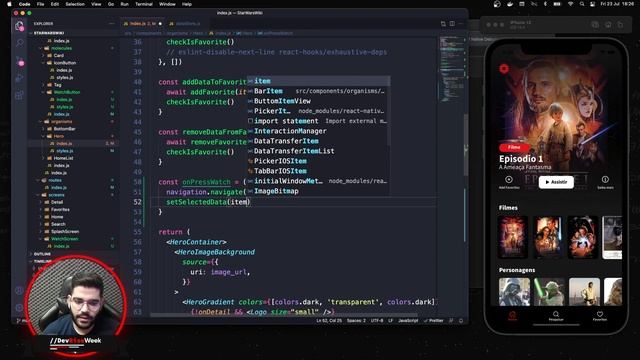
Task: Tap the Saiba mais info icon in the app
Action: (x=605, y=179)
